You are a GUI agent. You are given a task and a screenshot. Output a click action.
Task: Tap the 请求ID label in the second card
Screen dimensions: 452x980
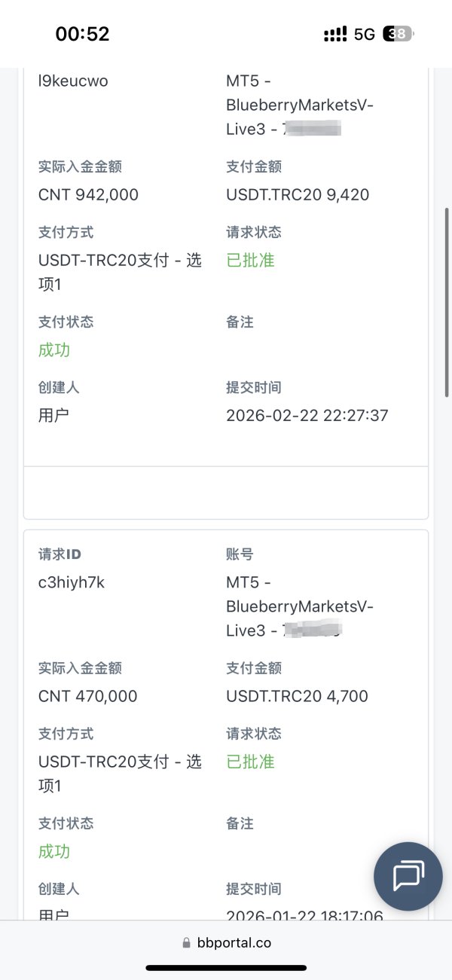60,554
